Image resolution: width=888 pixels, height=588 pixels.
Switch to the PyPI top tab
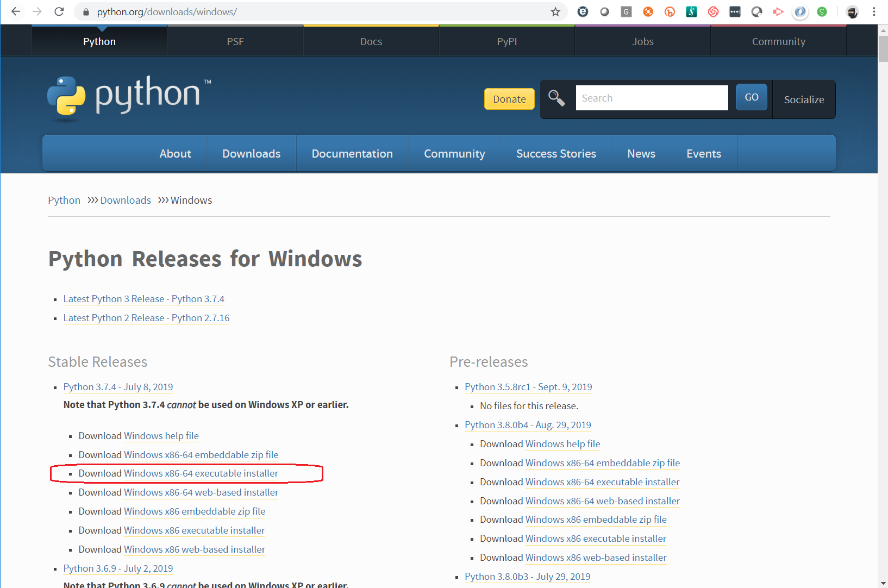[507, 41]
